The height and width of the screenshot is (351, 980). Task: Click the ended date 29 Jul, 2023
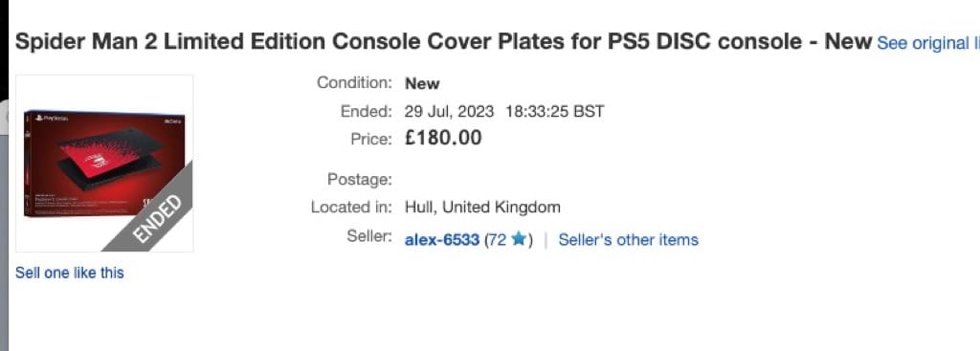(x=449, y=112)
